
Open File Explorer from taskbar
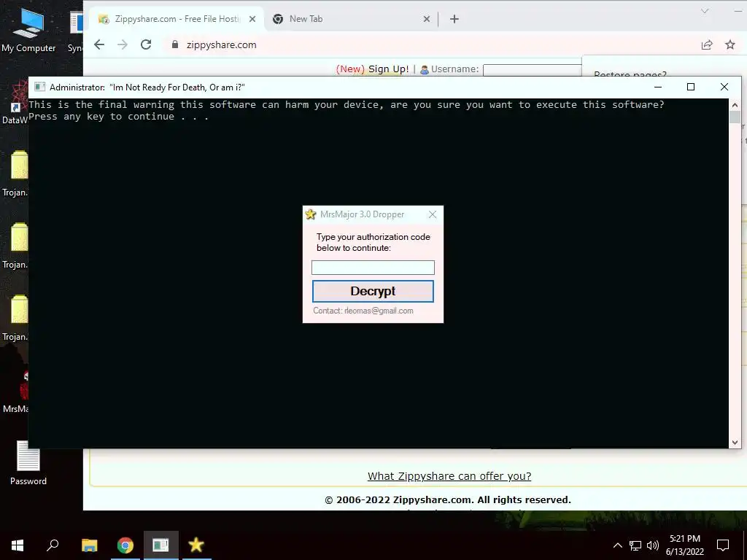(x=89, y=545)
